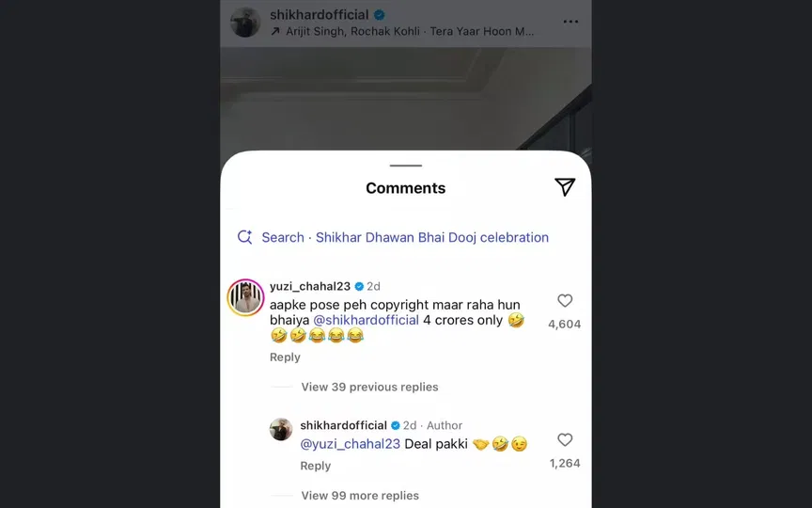Click the comments sheet drag handle
Image resolution: width=812 pixels, height=508 pixels.
405,166
